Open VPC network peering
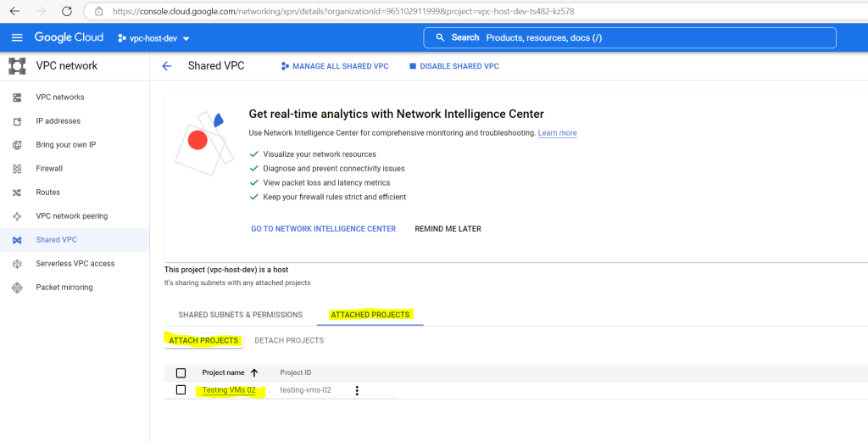 (72, 216)
